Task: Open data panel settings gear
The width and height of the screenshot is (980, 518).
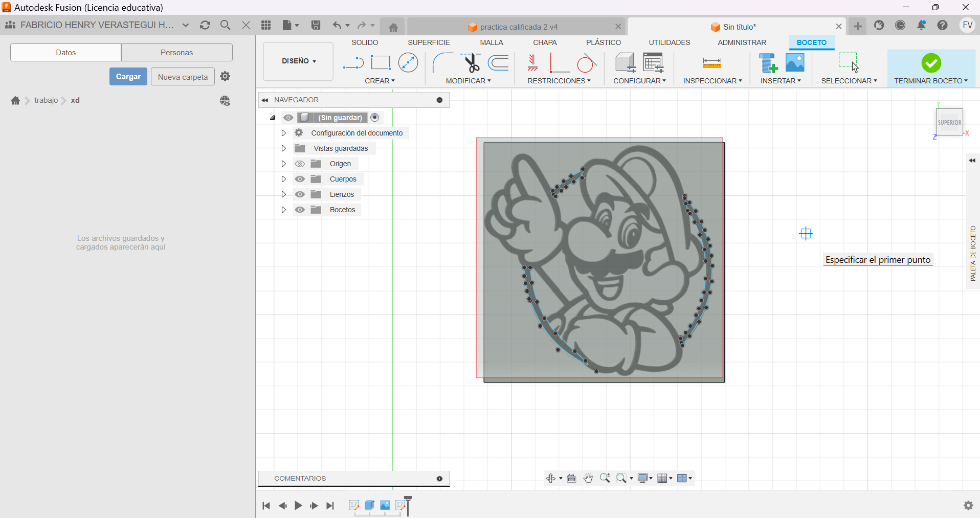Action: click(225, 76)
